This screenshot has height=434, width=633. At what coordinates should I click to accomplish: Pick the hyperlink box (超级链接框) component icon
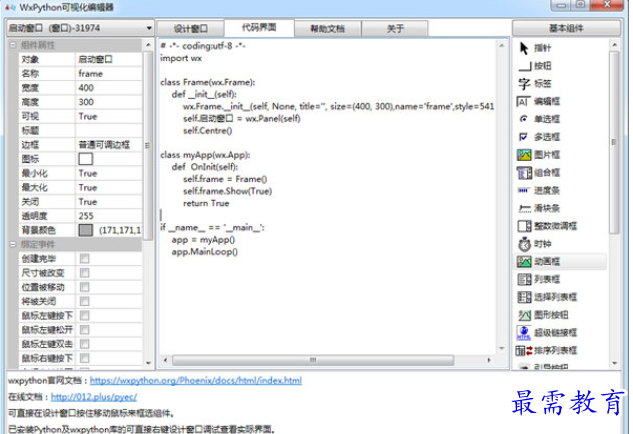[524, 333]
